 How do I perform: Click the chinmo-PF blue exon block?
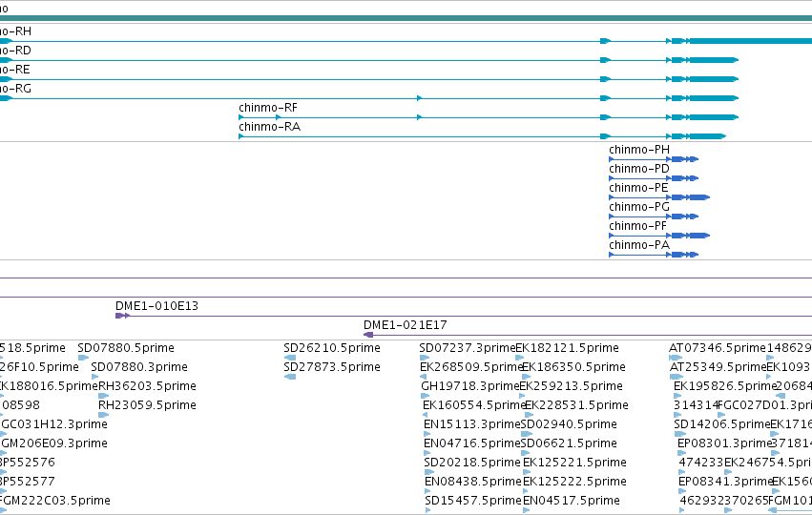coord(699,236)
